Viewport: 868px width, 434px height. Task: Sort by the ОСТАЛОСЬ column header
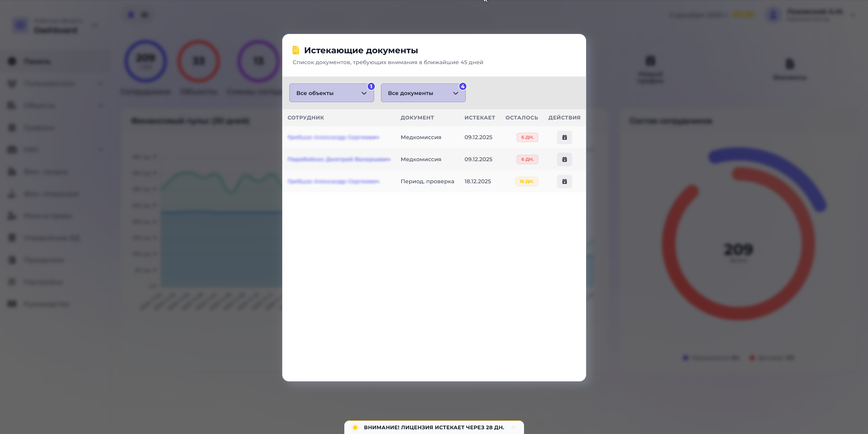click(x=521, y=118)
